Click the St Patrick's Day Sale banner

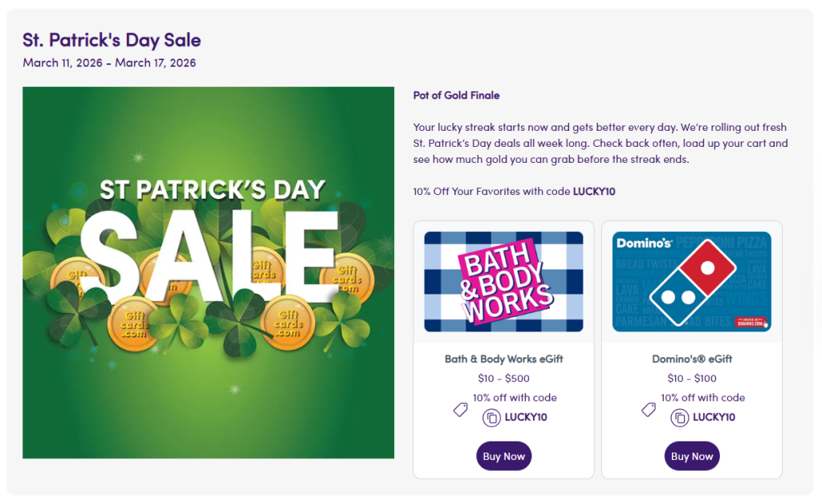point(208,273)
